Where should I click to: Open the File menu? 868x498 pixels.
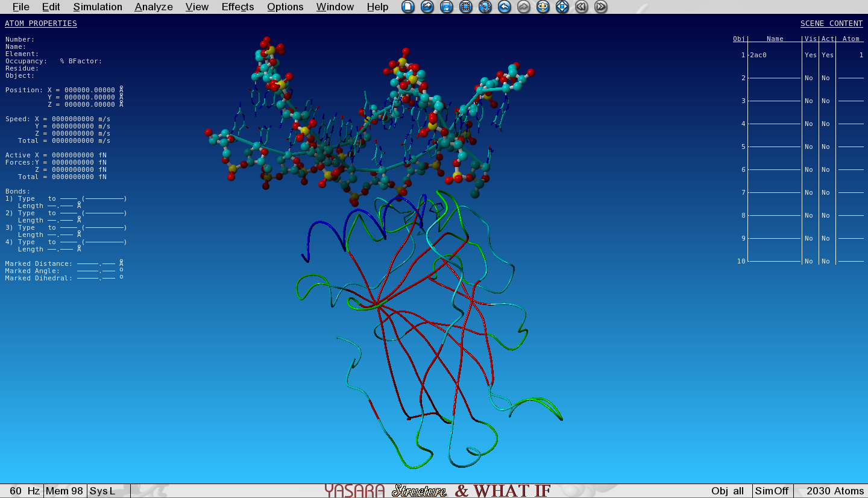tap(21, 7)
